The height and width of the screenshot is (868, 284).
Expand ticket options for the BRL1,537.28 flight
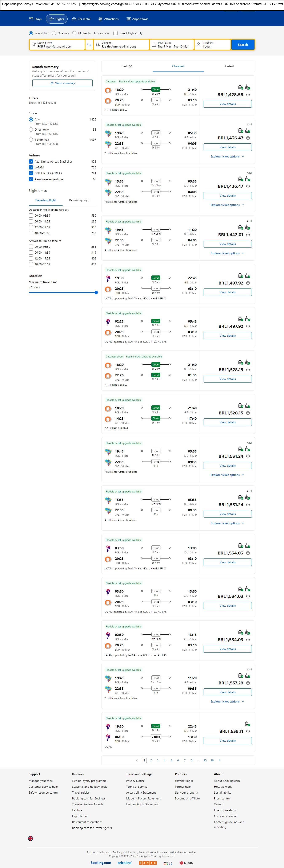click(x=227, y=701)
